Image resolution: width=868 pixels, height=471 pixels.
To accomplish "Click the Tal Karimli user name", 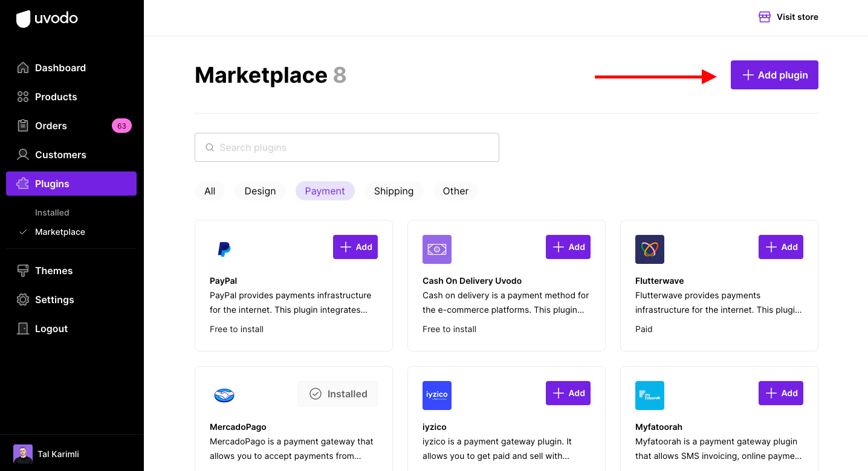I will coord(58,454).
